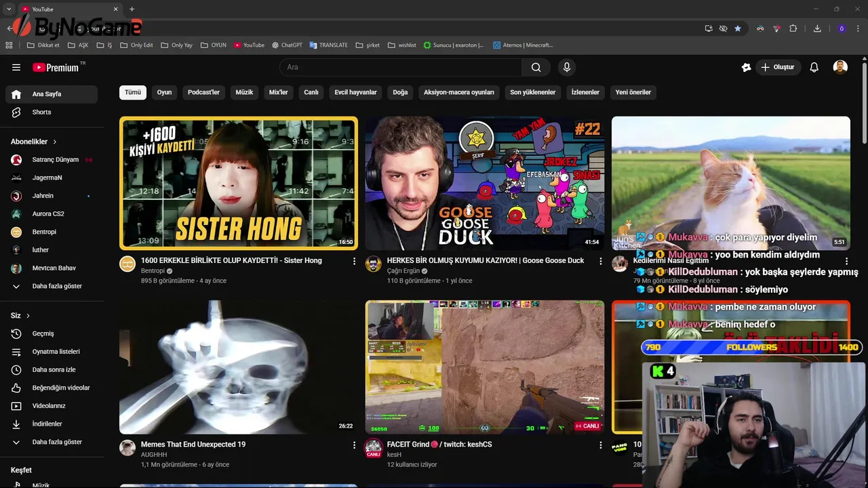Select the Tümü filter chip
This screenshot has width=868, height=488.
(x=133, y=92)
